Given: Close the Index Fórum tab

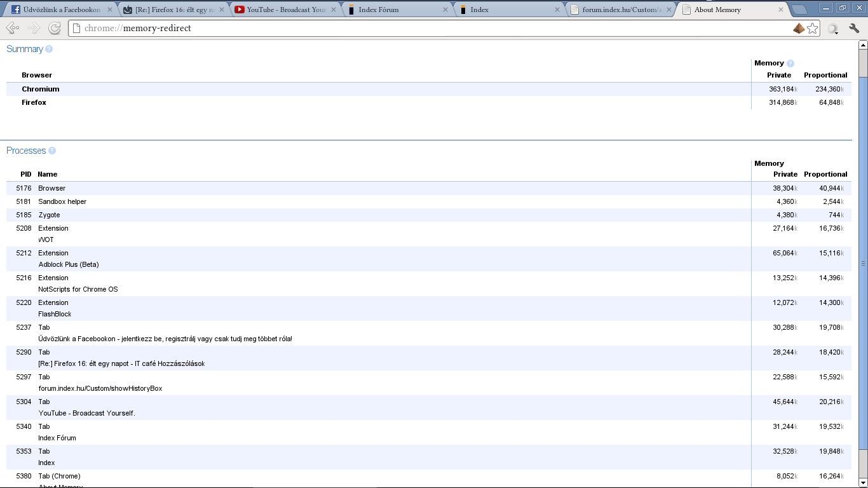Looking at the screenshot, I should [x=444, y=10].
